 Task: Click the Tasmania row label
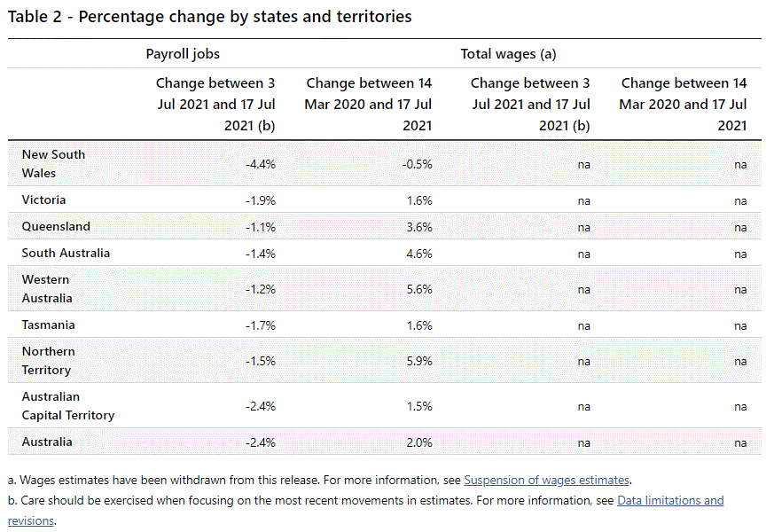pyautogui.click(x=48, y=325)
